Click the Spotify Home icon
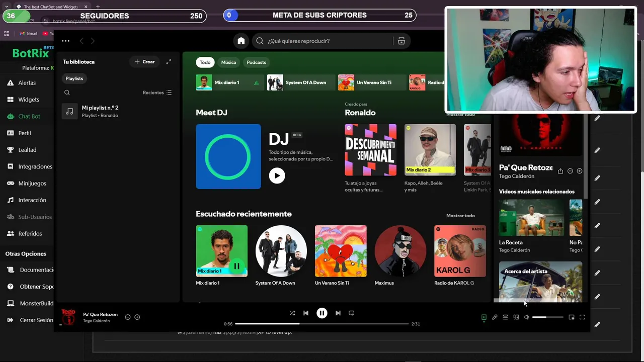Screen dimensions: 644x362 tap(241, 41)
